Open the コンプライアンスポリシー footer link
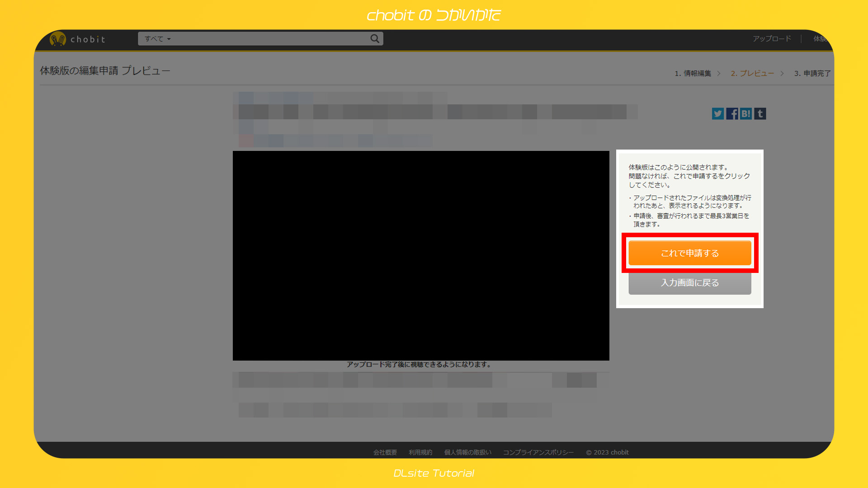868x488 pixels. (538, 452)
